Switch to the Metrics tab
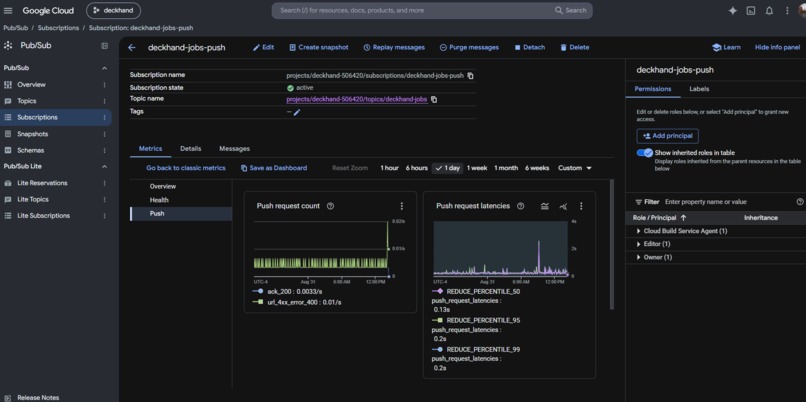The height and width of the screenshot is (402, 806). 150,149
